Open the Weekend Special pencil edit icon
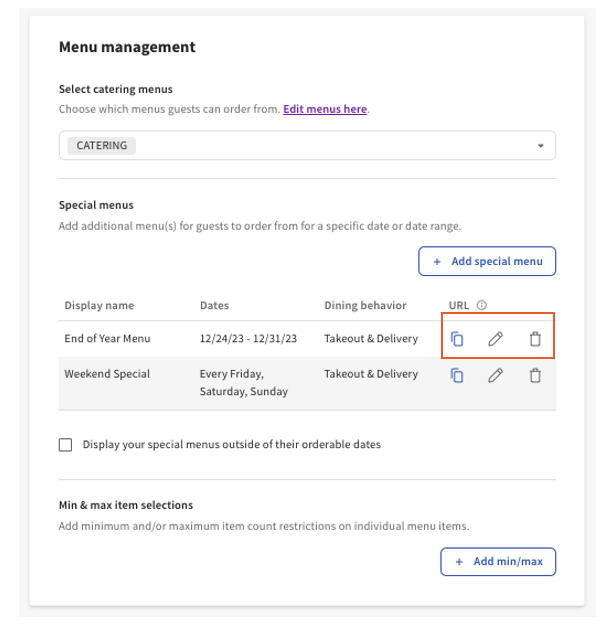 coord(495,375)
